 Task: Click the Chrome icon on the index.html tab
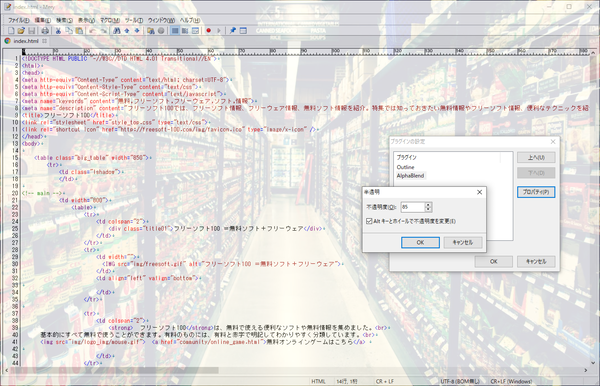pos(7,41)
